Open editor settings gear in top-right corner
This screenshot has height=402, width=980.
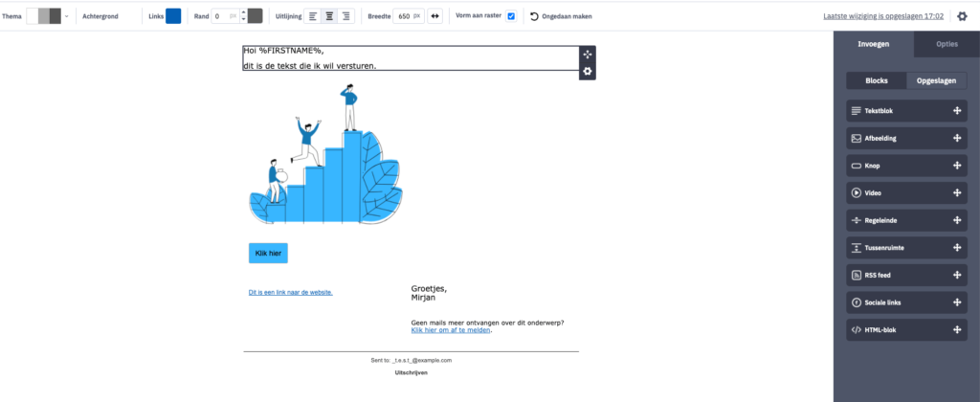point(963,16)
